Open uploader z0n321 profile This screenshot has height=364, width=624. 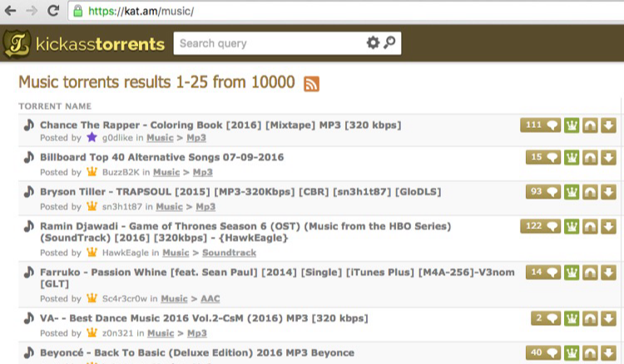point(118,333)
